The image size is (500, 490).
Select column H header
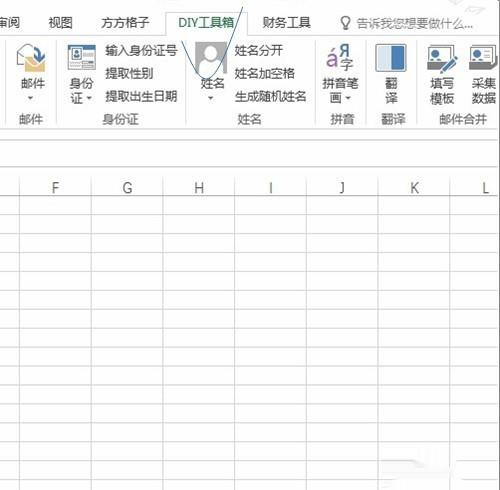pos(199,188)
